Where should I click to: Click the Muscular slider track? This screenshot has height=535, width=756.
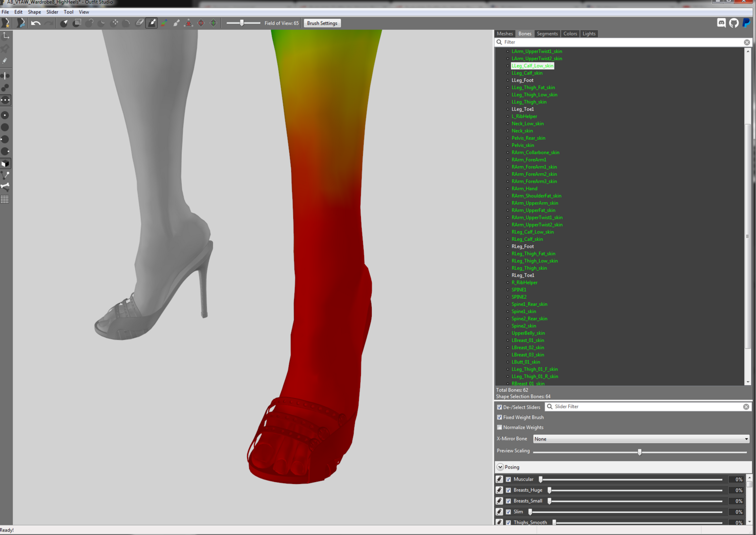point(631,480)
